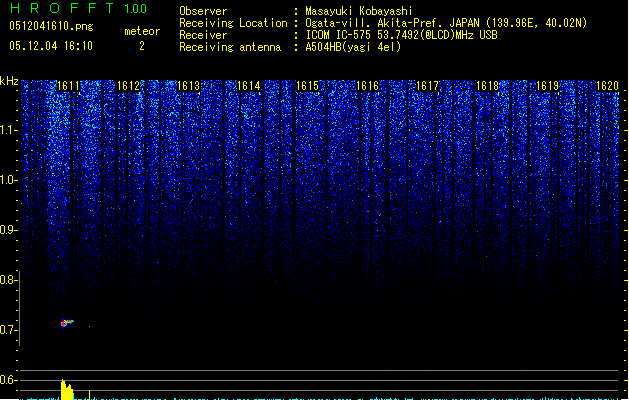Click the date stamp 05.12.04 16:10
Image resolution: width=629 pixels, height=400 pixels.
click(x=51, y=46)
